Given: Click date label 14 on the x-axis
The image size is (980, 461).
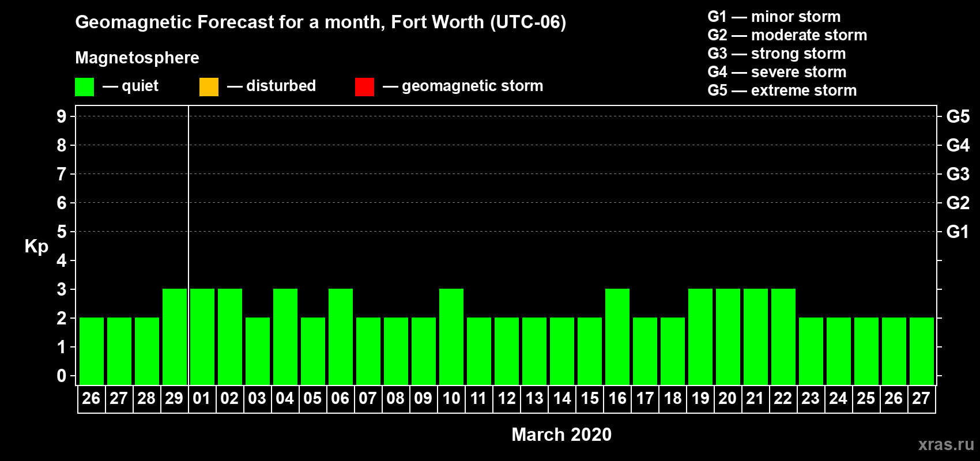Looking at the screenshot, I should pyautogui.click(x=561, y=399).
